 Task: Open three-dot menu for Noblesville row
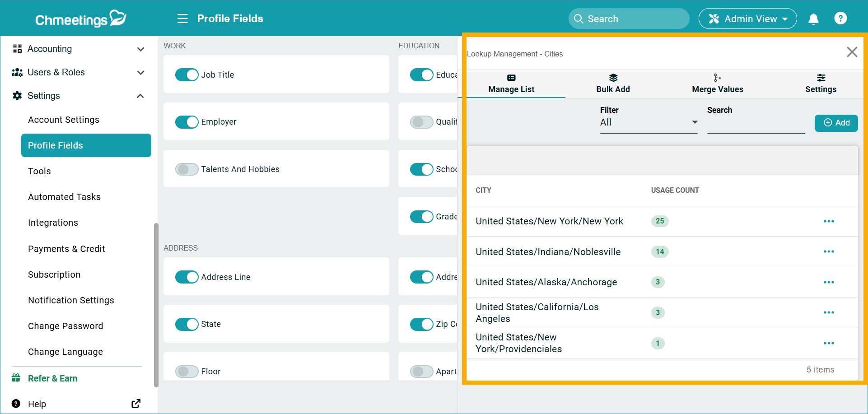[x=828, y=251]
